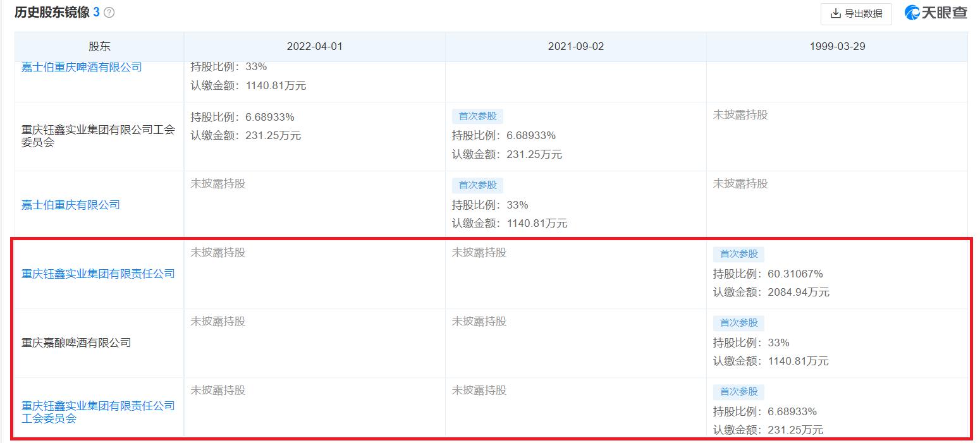Click the 股东 column header
This screenshot has width=980, height=443.
click(99, 47)
